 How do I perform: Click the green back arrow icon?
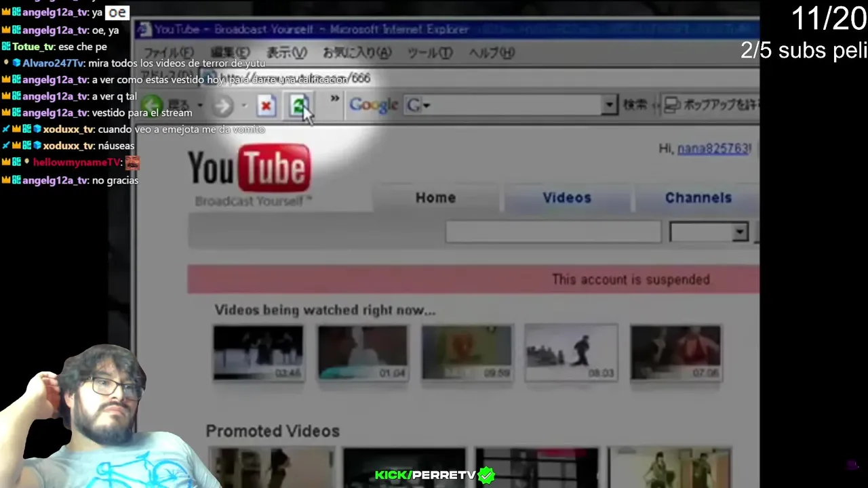tap(152, 106)
